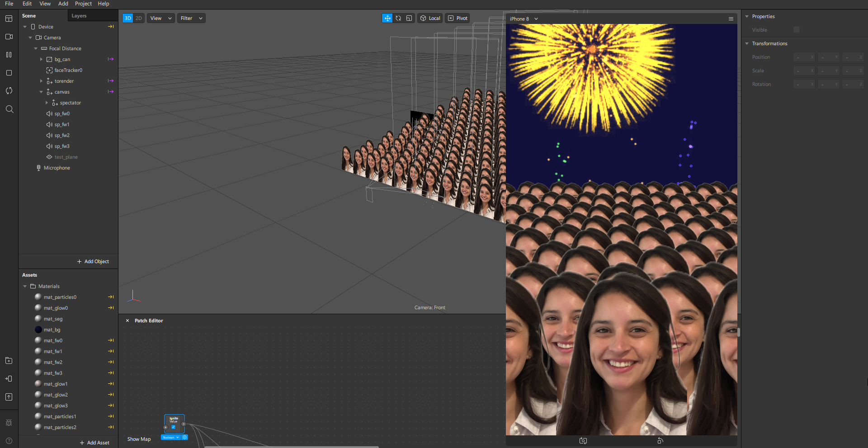Switch to the Layers tab
The image size is (868, 448).
(79, 16)
